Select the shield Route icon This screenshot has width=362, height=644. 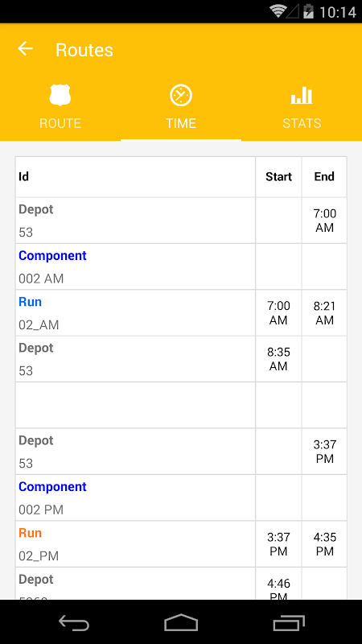pyautogui.click(x=60, y=95)
